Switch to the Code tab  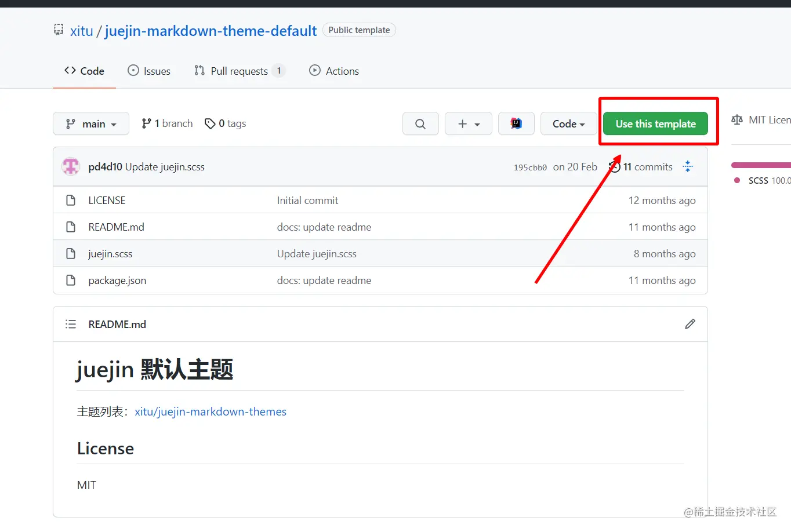coord(84,71)
